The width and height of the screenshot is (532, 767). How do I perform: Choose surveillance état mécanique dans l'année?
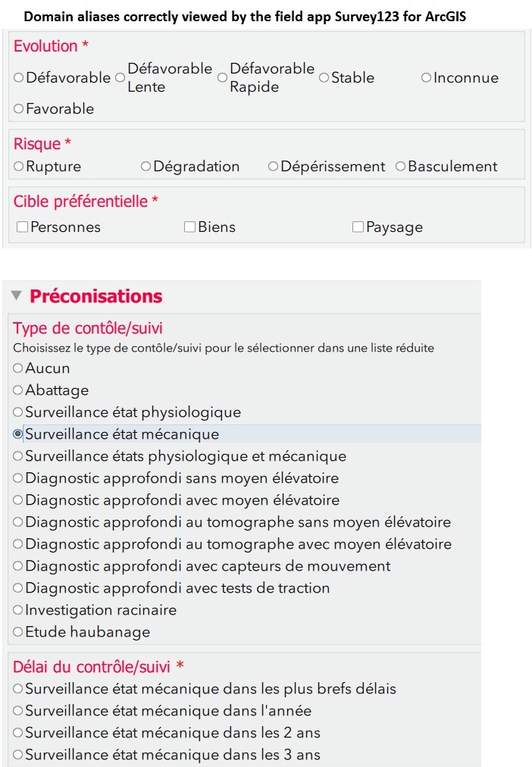[x=17, y=711]
